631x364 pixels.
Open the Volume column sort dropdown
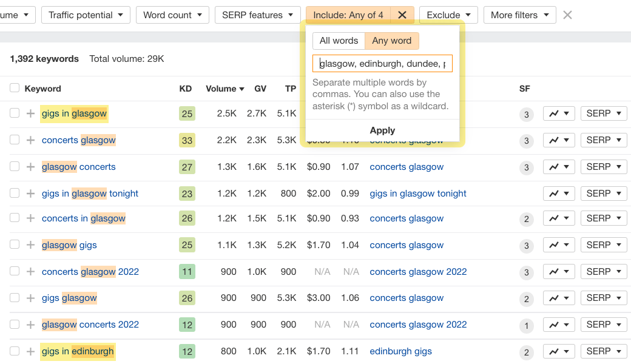click(x=224, y=89)
